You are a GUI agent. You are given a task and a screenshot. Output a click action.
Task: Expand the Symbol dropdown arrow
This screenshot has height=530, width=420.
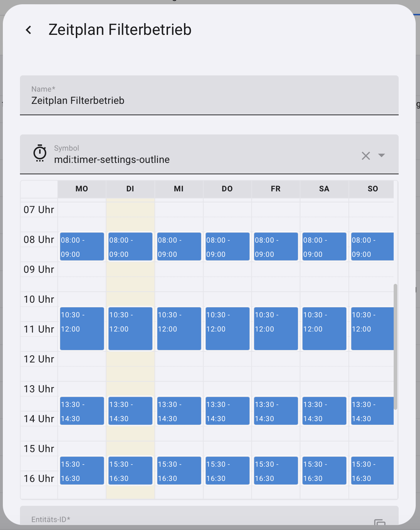click(x=382, y=155)
